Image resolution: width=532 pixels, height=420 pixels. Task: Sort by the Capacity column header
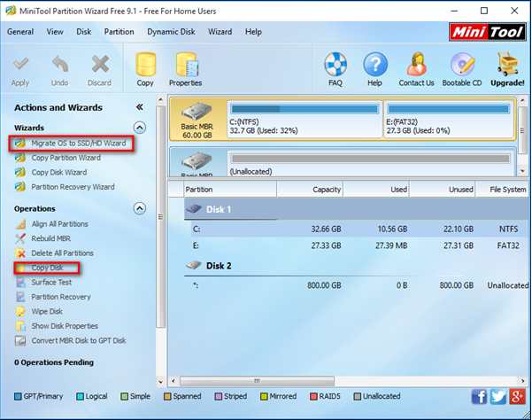click(310, 190)
